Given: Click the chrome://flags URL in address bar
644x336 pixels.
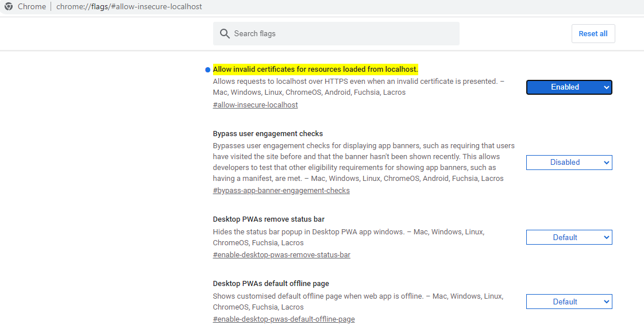Looking at the screenshot, I should 129,6.
